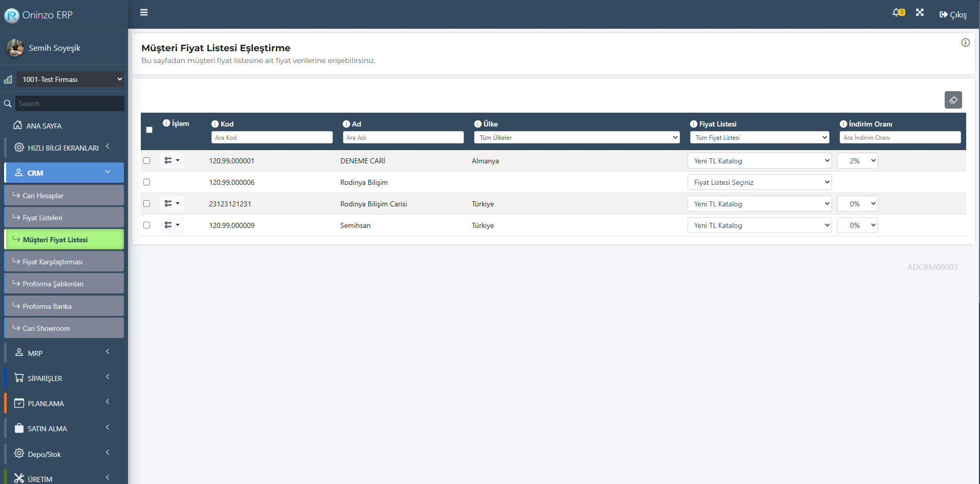This screenshot has width=980, height=484.
Task: Open the 1001-Test Firması company dropdown
Action: [x=70, y=79]
